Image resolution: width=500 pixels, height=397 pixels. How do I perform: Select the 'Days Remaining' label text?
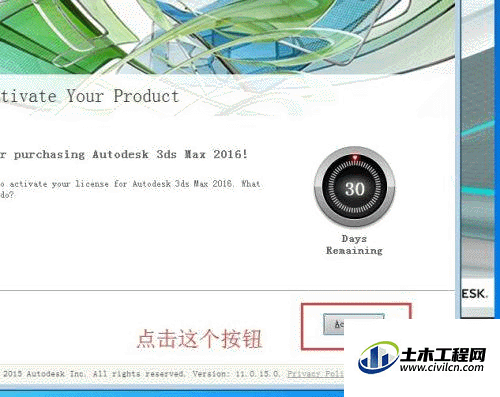[354, 245]
